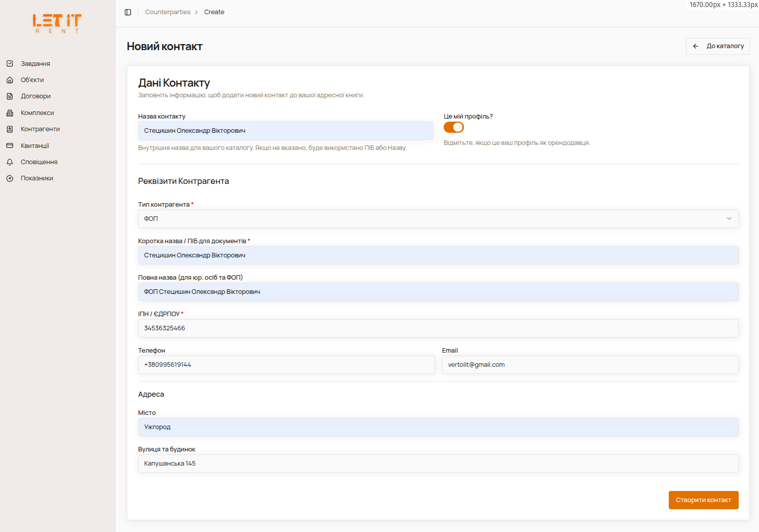Select the Телефон input field
Viewport: 759px width, 532px height.
[x=286, y=365]
